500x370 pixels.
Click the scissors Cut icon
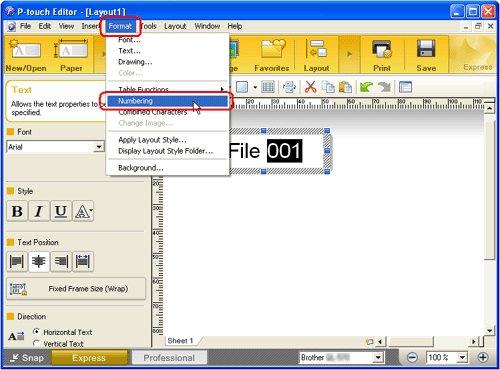click(310, 87)
